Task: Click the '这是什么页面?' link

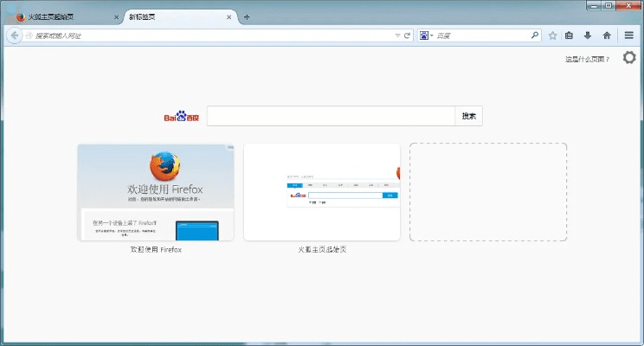Action: tap(588, 59)
